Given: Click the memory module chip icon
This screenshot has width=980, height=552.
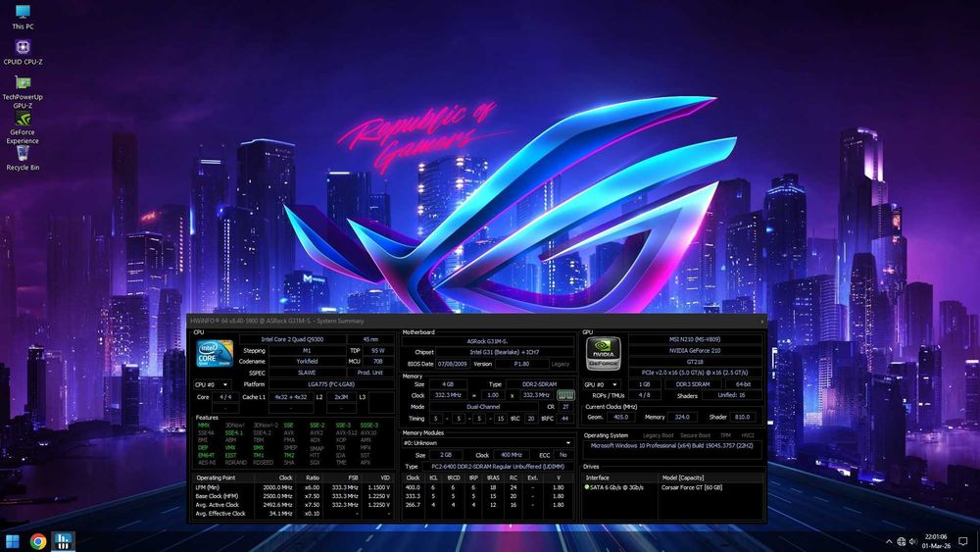Looking at the screenshot, I should (x=565, y=395).
